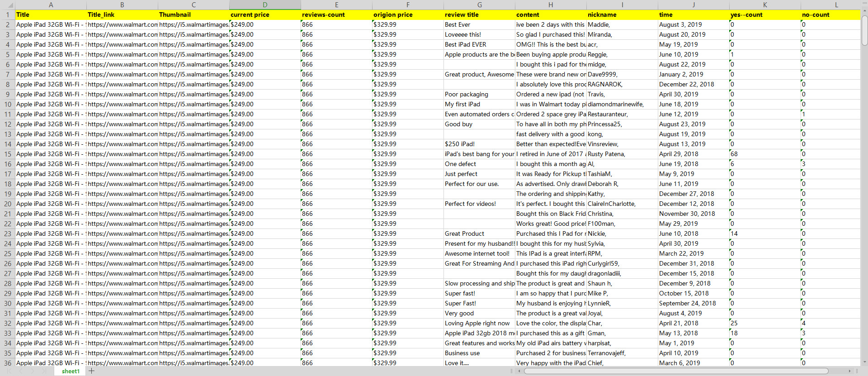Screen dimensions: 868x376
Task: Click the vertical scrollbar down arrow
Action: coord(864,362)
